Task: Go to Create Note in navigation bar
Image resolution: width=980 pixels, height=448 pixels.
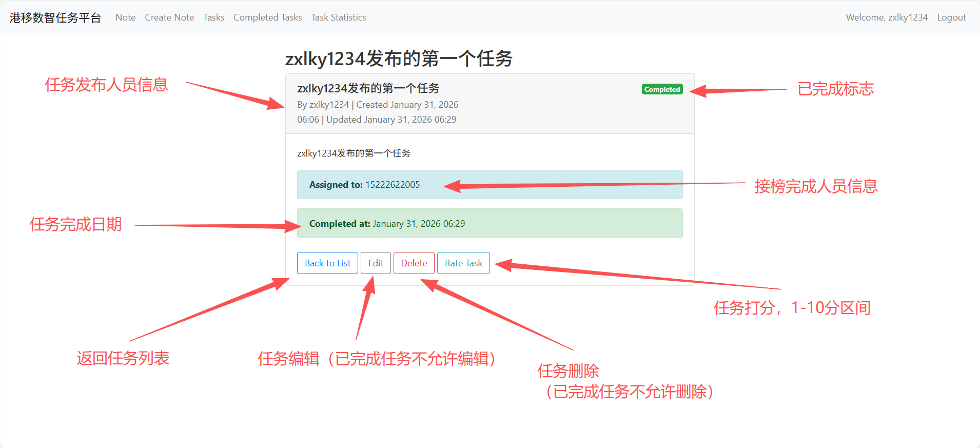Action: click(169, 17)
